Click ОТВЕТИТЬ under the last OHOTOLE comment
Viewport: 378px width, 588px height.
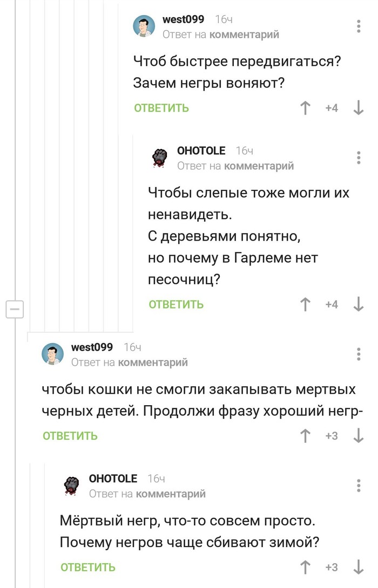click(88, 567)
